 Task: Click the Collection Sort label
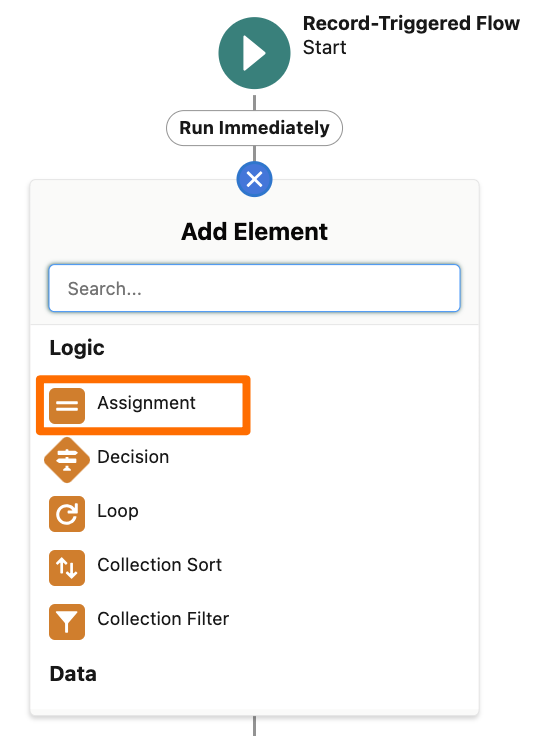pyautogui.click(x=160, y=565)
